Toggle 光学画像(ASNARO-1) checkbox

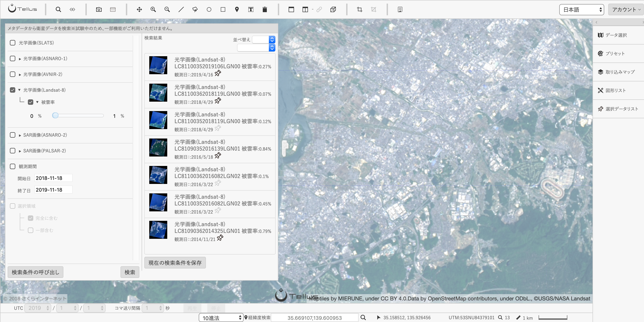pos(13,58)
